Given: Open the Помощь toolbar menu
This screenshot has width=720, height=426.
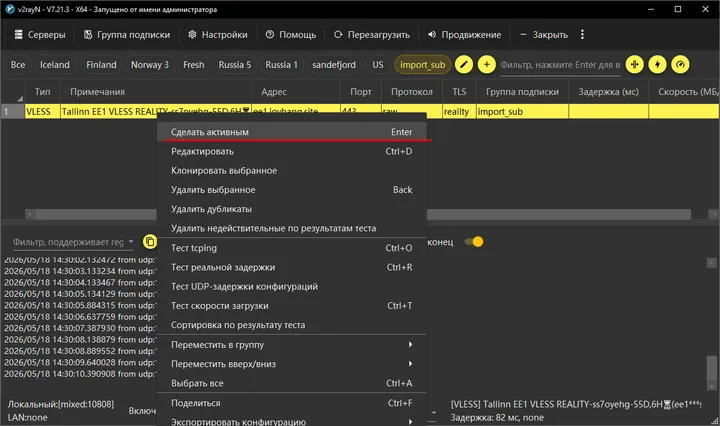Looking at the screenshot, I should click(x=291, y=35).
